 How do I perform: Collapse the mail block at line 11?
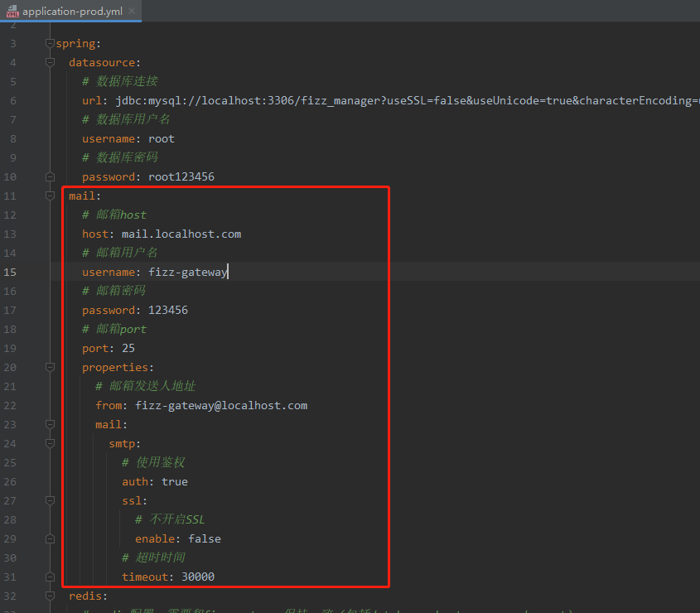(x=50, y=195)
